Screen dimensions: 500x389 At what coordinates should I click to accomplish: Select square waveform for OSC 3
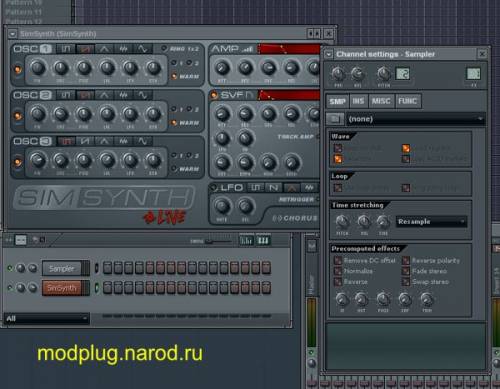66,141
